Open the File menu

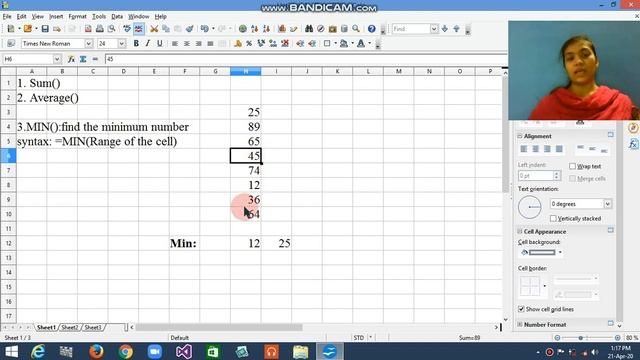(x=7, y=16)
